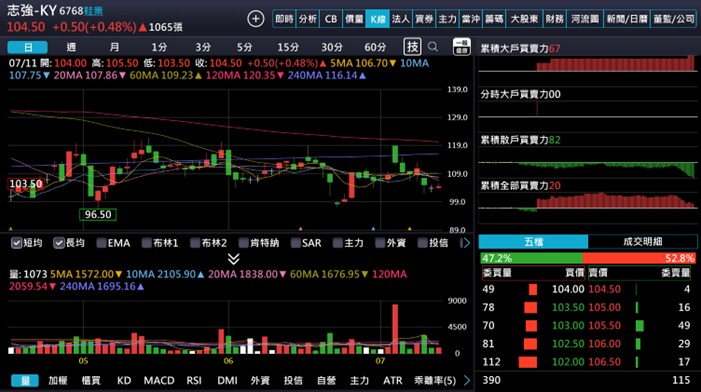Enable the SAR checkbox
This screenshot has width=701, height=392.
click(x=296, y=243)
